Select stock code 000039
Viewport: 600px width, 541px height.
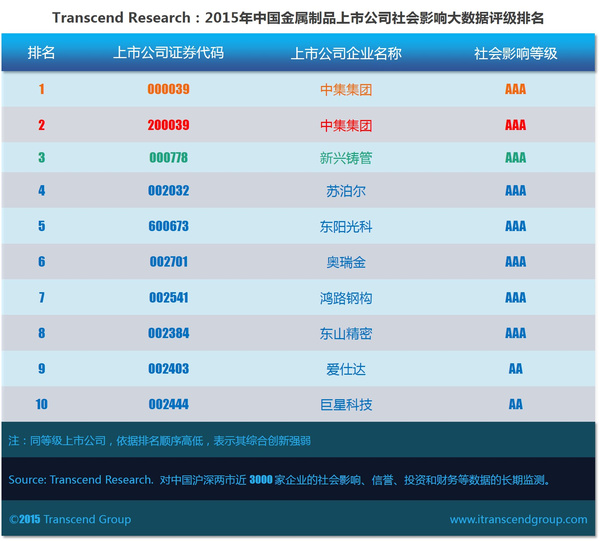[168, 89]
